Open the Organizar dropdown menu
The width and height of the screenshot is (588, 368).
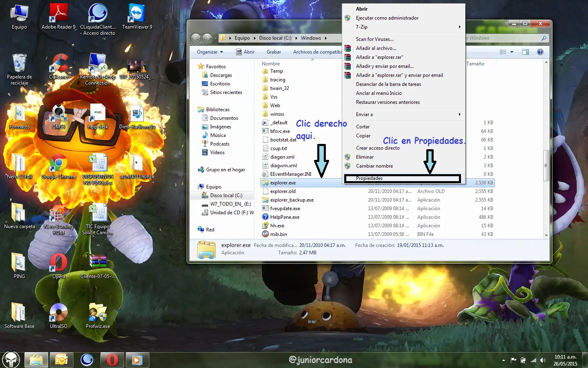pyautogui.click(x=210, y=52)
